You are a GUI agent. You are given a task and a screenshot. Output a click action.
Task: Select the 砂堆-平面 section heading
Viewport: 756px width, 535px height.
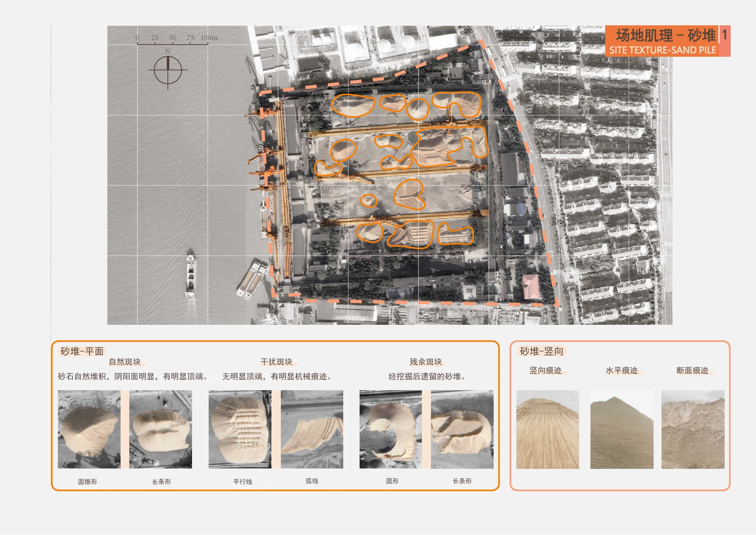[x=82, y=351]
